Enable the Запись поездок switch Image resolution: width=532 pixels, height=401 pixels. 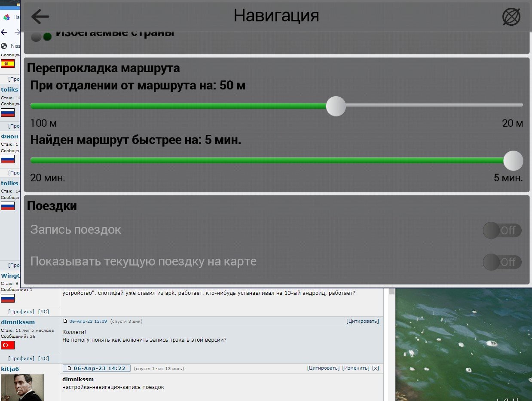502,230
